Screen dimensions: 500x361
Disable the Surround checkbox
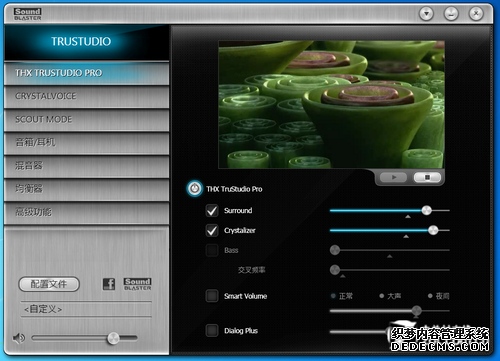[x=212, y=211]
